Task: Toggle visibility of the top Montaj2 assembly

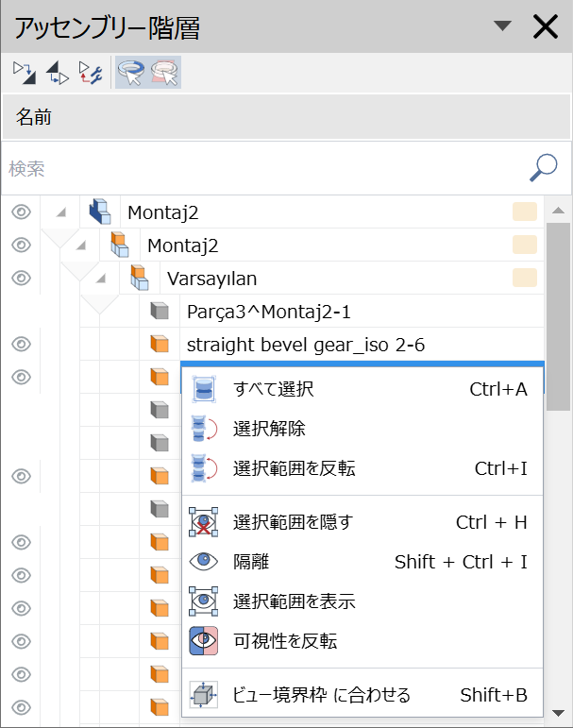Action: point(21,212)
